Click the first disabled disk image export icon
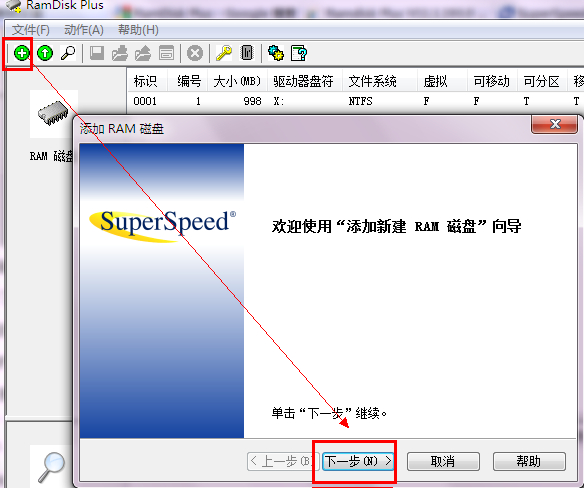The height and width of the screenshot is (488, 584). (x=120, y=53)
